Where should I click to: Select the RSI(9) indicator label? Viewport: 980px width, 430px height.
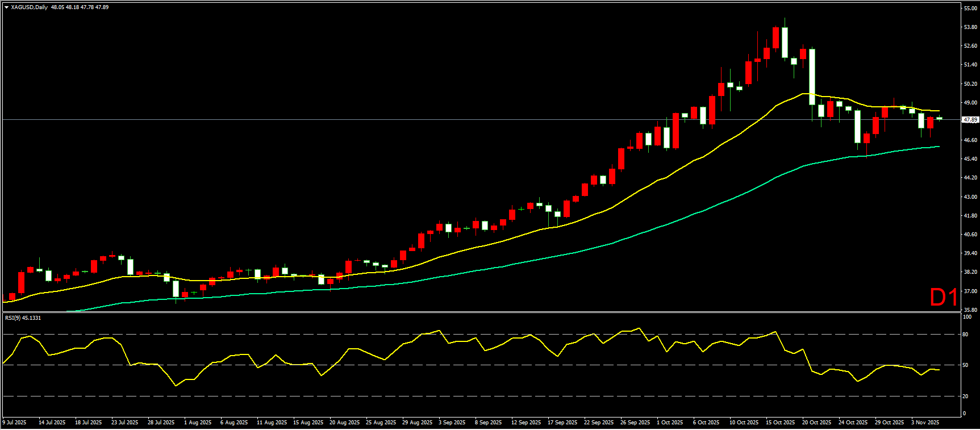(23, 318)
